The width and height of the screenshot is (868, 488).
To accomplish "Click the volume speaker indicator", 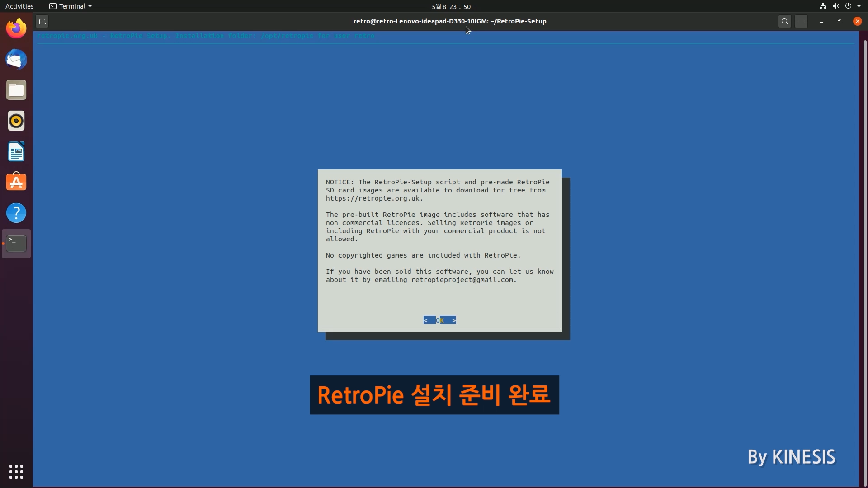I will point(835,6).
